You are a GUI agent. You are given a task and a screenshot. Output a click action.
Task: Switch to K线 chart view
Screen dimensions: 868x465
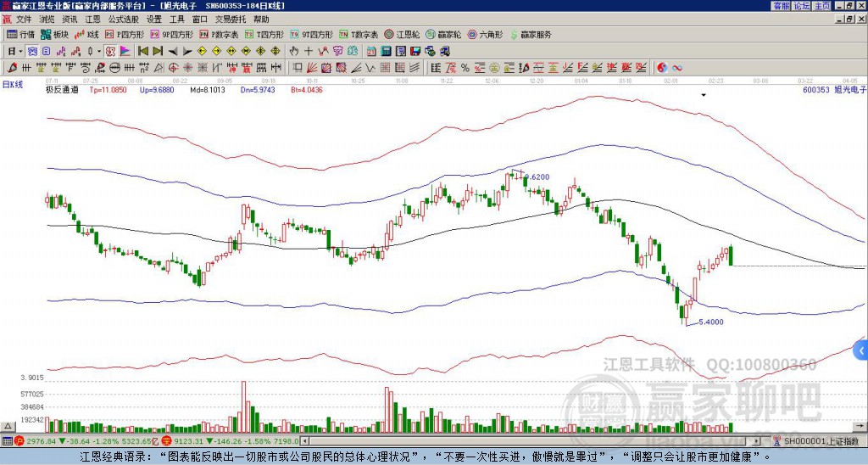tap(86, 34)
